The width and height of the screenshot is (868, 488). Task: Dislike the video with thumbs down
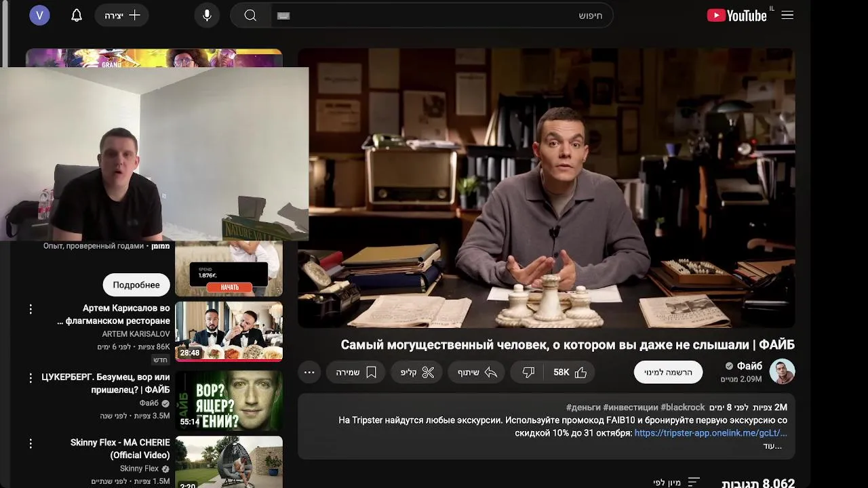click(528, 372)
